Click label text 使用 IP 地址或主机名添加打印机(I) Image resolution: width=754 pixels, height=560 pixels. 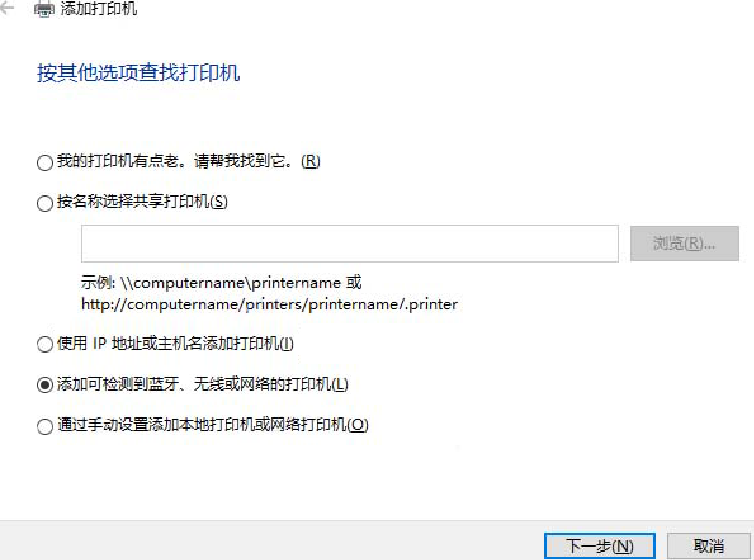[175, 344]
